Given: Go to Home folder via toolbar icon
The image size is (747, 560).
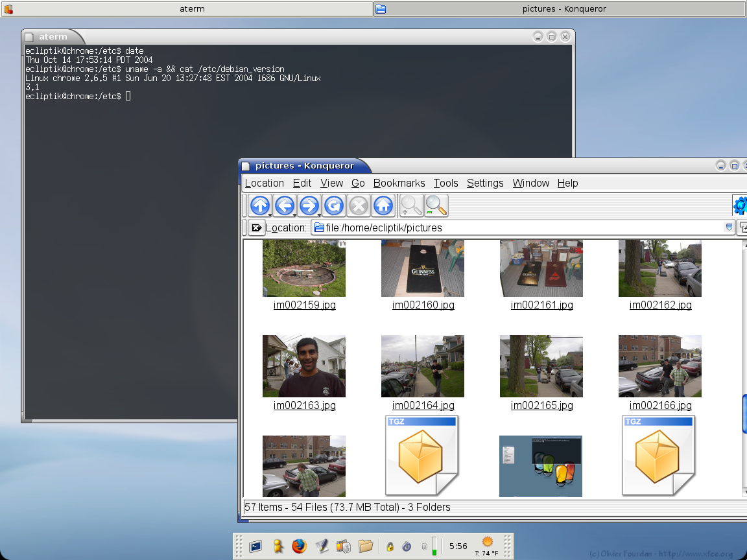Looking at the screenshot, I should (383, 206).
